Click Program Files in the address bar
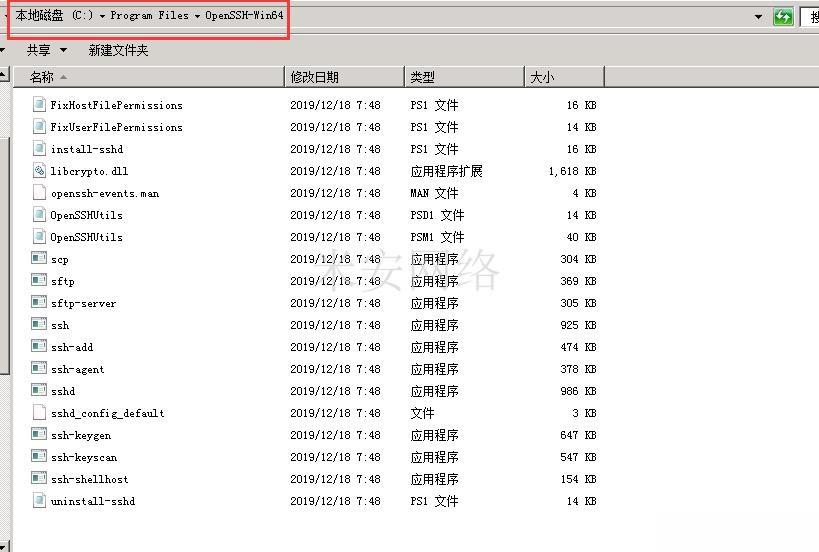This screenshot has width=819, height=552. click(149, 16)
